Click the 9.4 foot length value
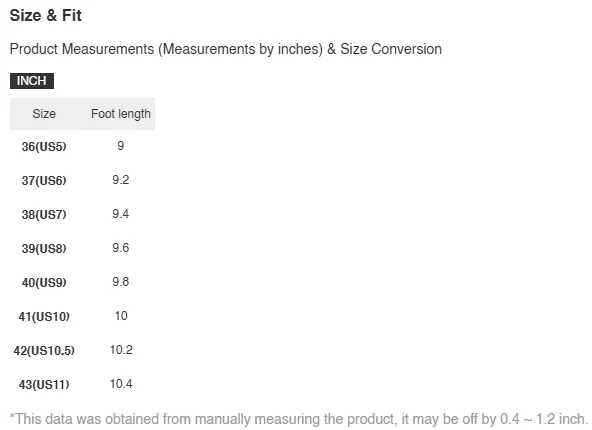 pos(121,214)
